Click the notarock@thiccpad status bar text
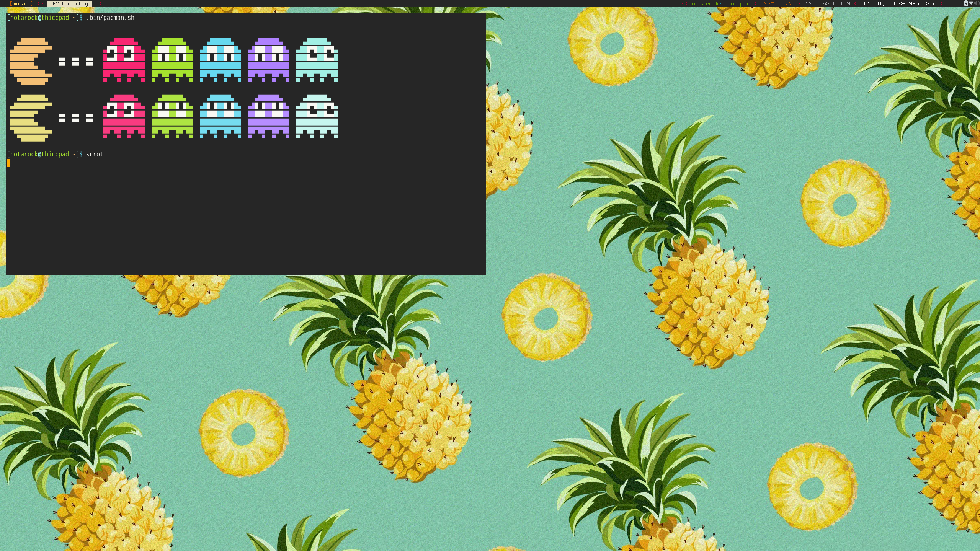The height and width of the screenshot is (551, 980). 720,3
